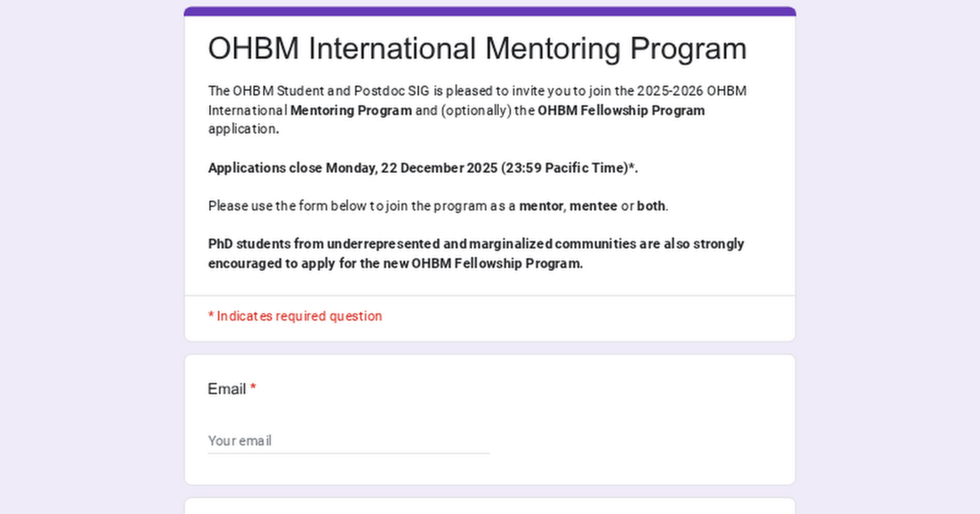The width and height of the screenshot is (980, 514).
Task: Click the "2025-2026" text in the description
Action: [x=670, y=91]
